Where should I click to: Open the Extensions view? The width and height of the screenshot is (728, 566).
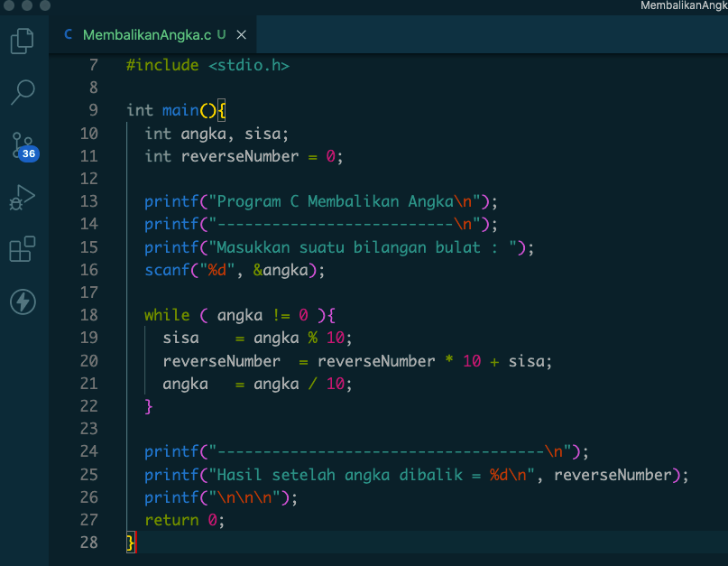(23, 249)
